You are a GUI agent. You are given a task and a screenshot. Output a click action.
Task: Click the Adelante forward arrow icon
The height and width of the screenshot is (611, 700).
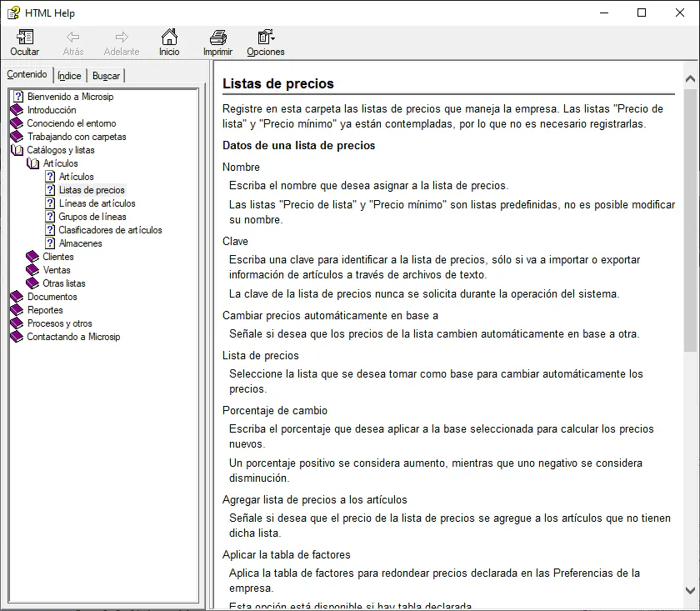point(122,37)
